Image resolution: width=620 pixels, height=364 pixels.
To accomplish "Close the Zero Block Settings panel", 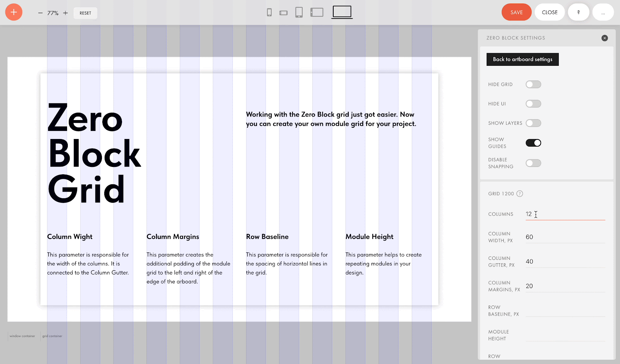I will pos(604,38).
